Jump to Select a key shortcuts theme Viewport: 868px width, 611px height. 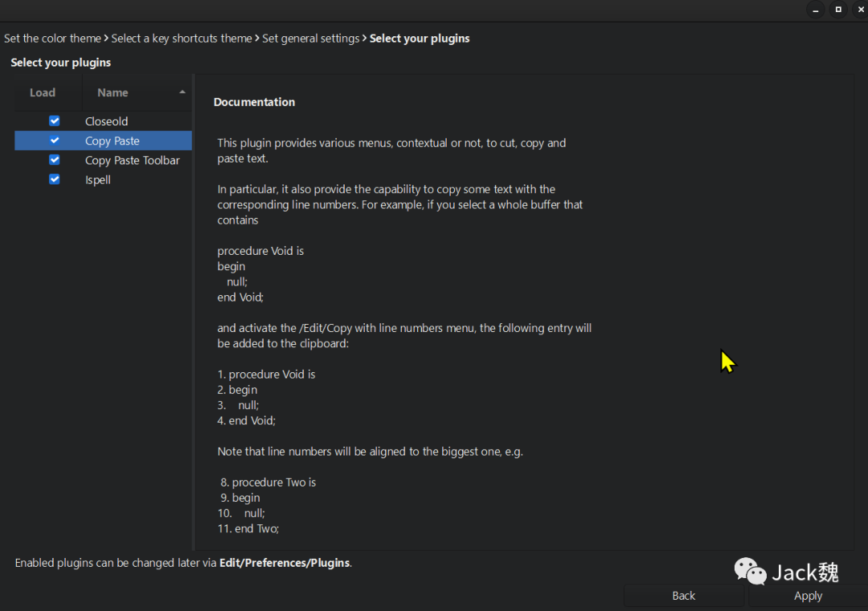182,39
